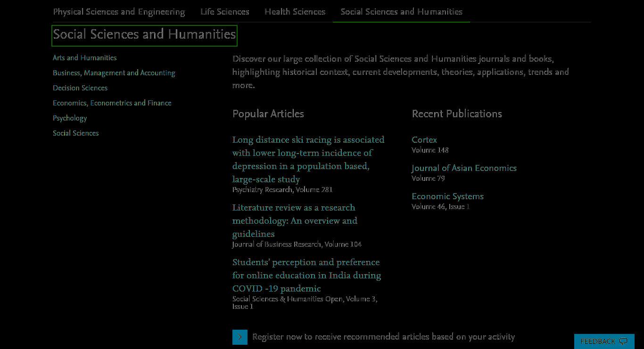
Task: Open the Physical Sciences and Engineering tab
Action: (x=119, y=12)
